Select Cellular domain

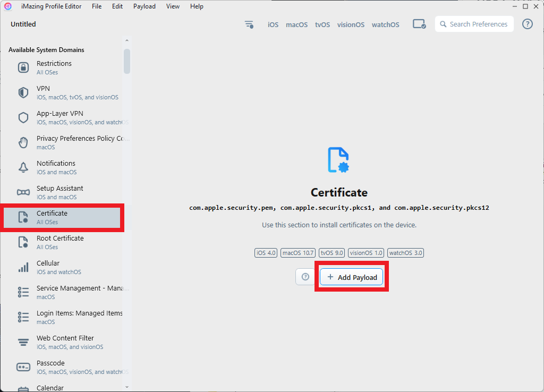tap(62, 267)
